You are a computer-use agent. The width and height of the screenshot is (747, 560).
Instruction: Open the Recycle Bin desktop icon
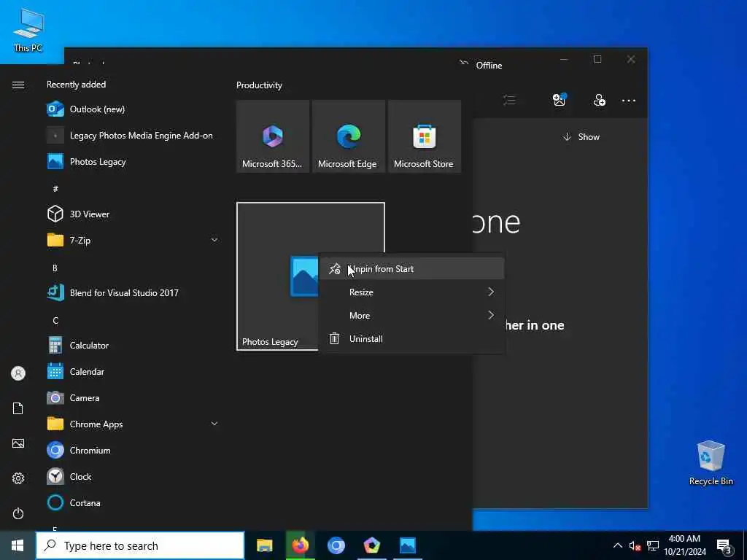[x=711, y=463]
